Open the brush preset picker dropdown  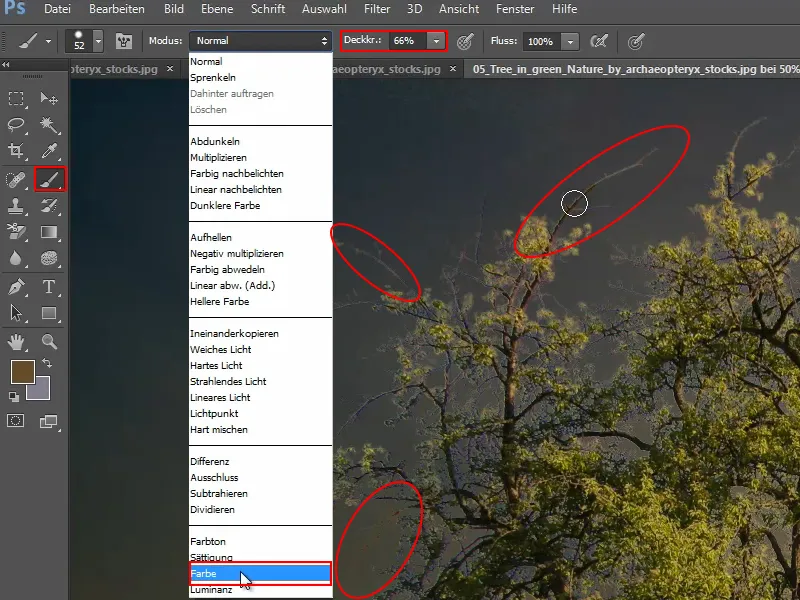98,41
